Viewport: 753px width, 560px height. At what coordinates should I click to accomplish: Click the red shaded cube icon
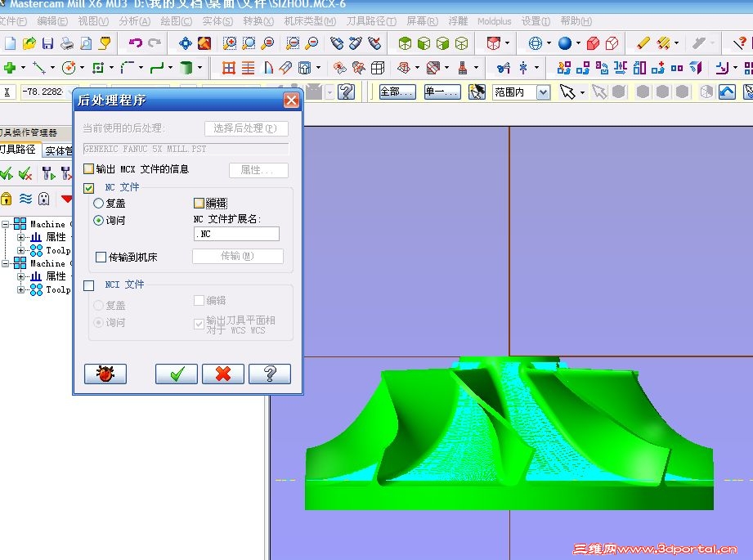pyautogui.click(x=593, y=43)
